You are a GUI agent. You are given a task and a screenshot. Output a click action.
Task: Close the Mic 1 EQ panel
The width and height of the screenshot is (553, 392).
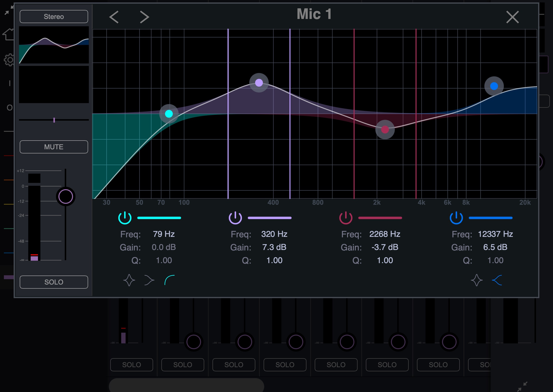(x=512, y=17)
